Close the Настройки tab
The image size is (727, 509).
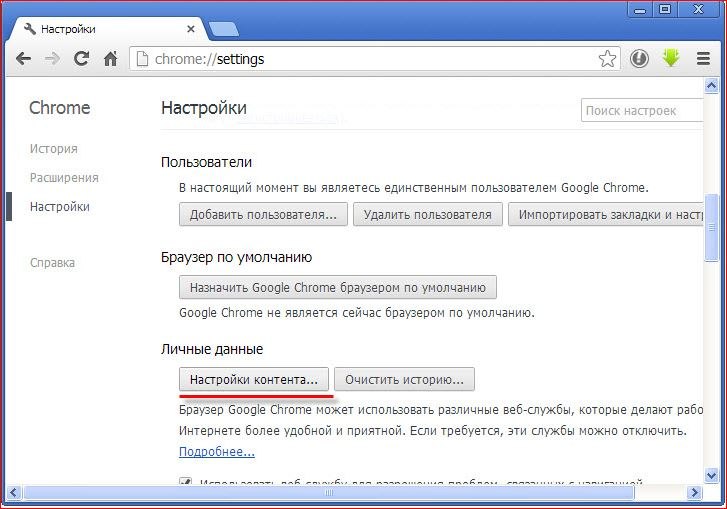[191, 29]
